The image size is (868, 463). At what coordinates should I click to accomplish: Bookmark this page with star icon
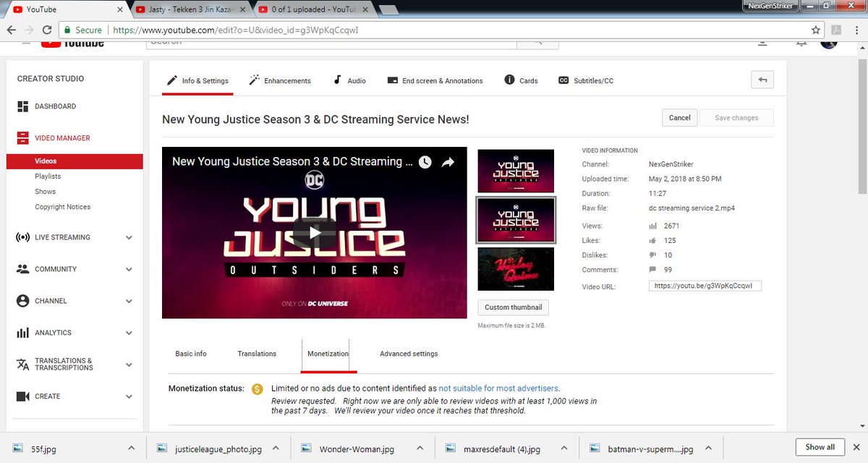click(x=816, y=30)
